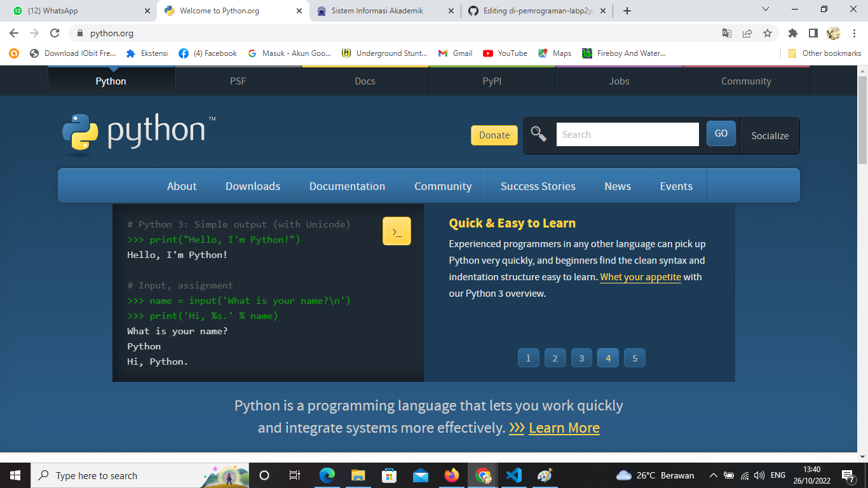Open the Success Stories menu
This screenshot has height=488, width=868.
[x=538, y=186]
